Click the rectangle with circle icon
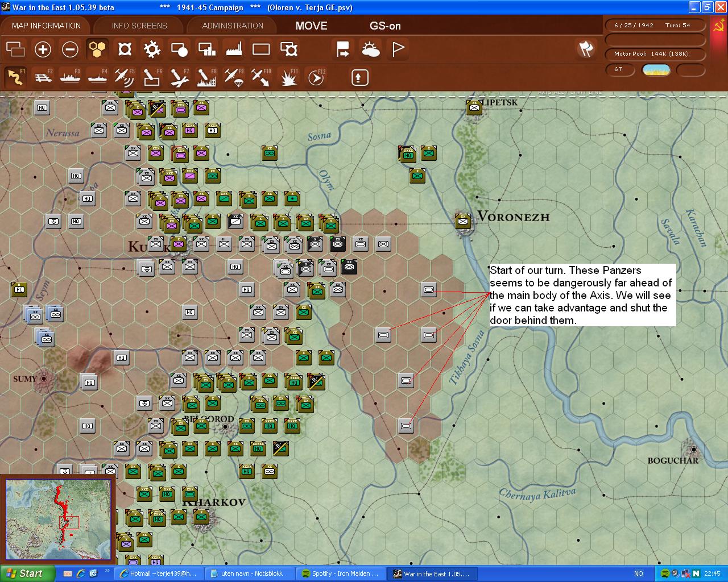 179,49
